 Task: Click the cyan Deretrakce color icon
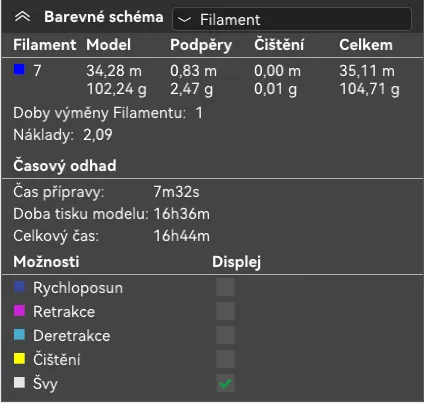pyautogui.click(x=19, y=335)
